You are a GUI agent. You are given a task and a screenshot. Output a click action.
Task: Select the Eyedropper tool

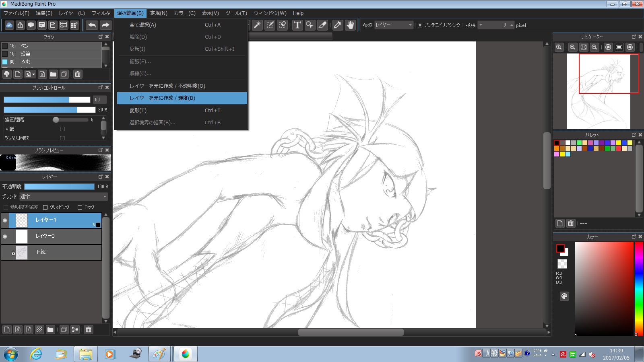337,25
